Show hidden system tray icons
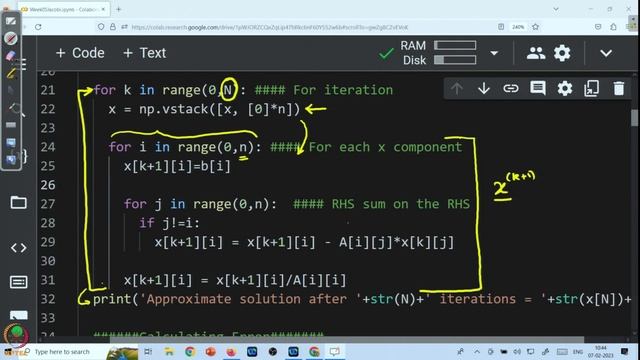The image size is (640, 360). (x=477, y=352)
